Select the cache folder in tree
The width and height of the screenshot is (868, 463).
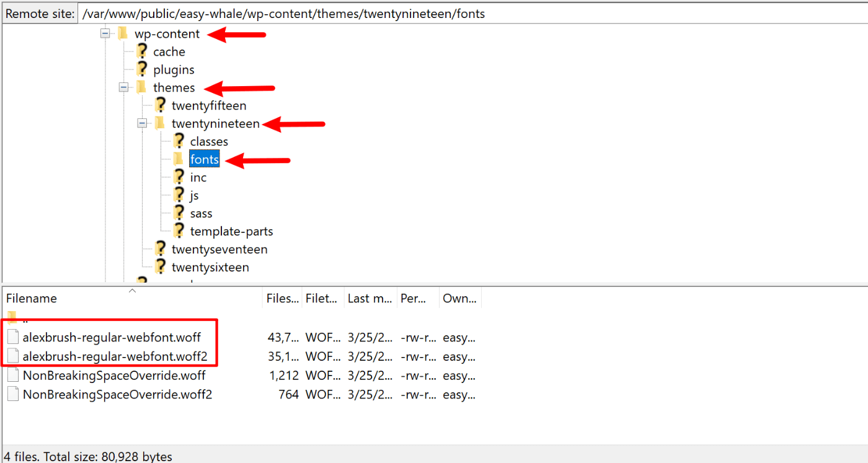point(169,52)
